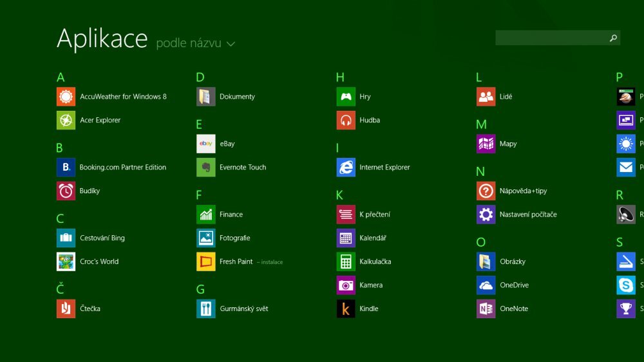Launch OneNote app icon
The image size is (644, 362).
(486, 309)
